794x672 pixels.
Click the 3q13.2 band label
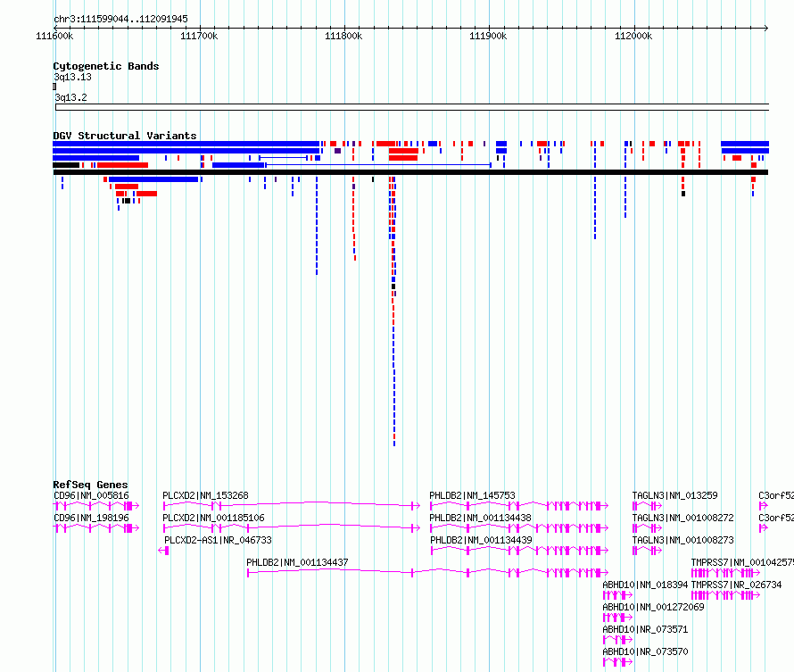(x=70, y=97)
